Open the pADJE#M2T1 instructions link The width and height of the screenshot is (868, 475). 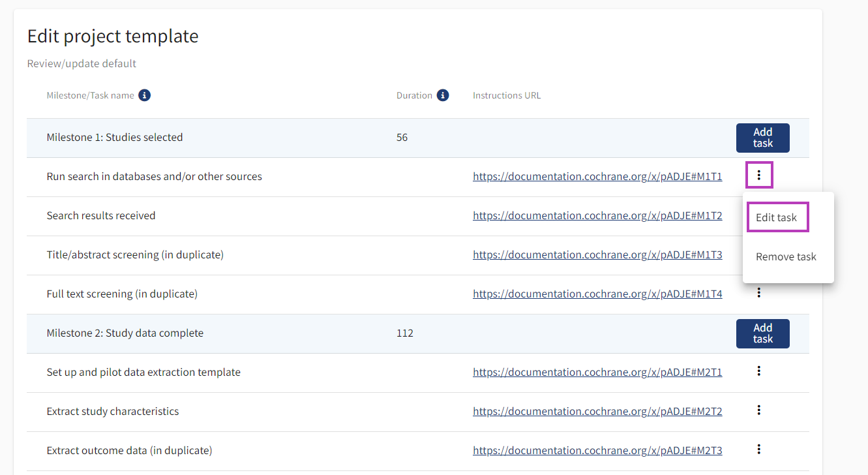[x=597, y=372]
